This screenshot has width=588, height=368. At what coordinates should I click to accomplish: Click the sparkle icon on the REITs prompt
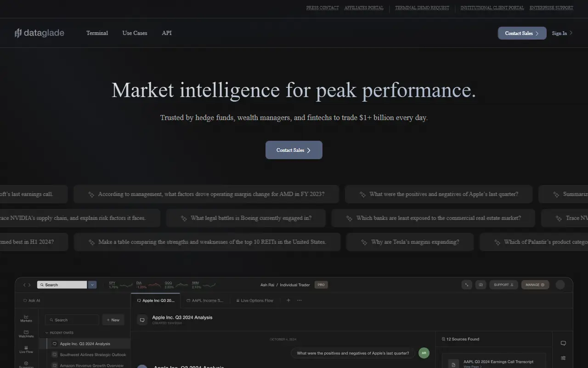tap(91, 242)
